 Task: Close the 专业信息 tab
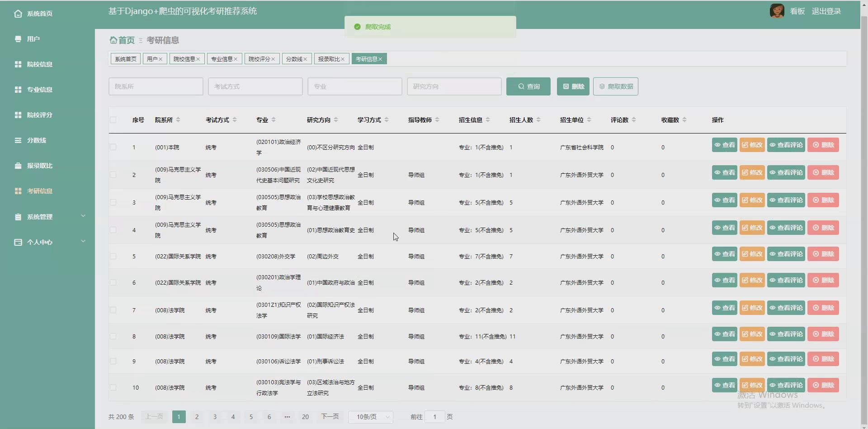tap(236, 59)
